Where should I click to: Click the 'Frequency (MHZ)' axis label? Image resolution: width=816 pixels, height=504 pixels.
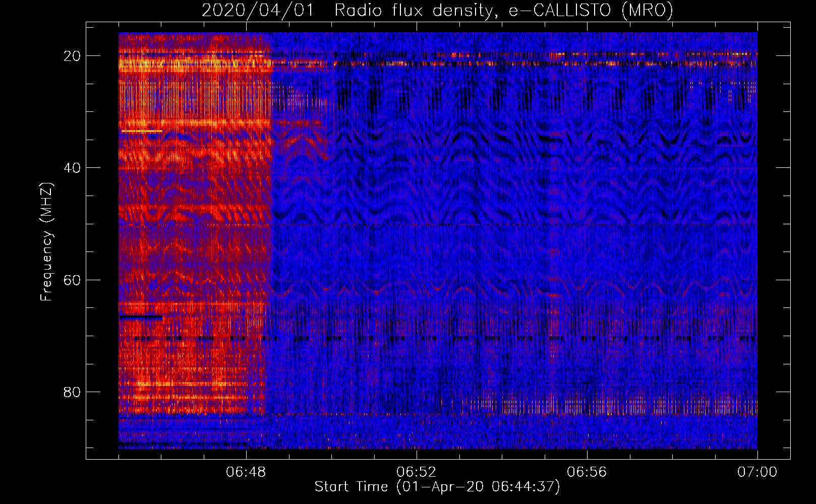click(46, 242)
